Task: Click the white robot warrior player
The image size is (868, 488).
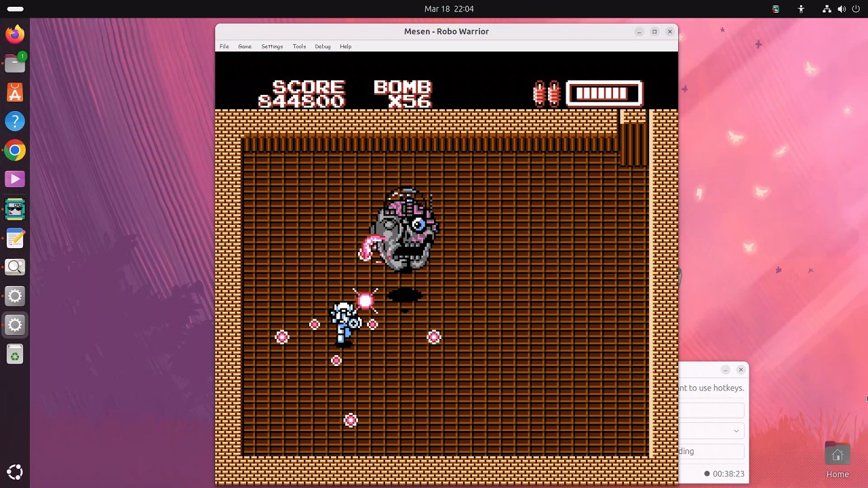Action: pyautogui.click(x=345, y=324)
